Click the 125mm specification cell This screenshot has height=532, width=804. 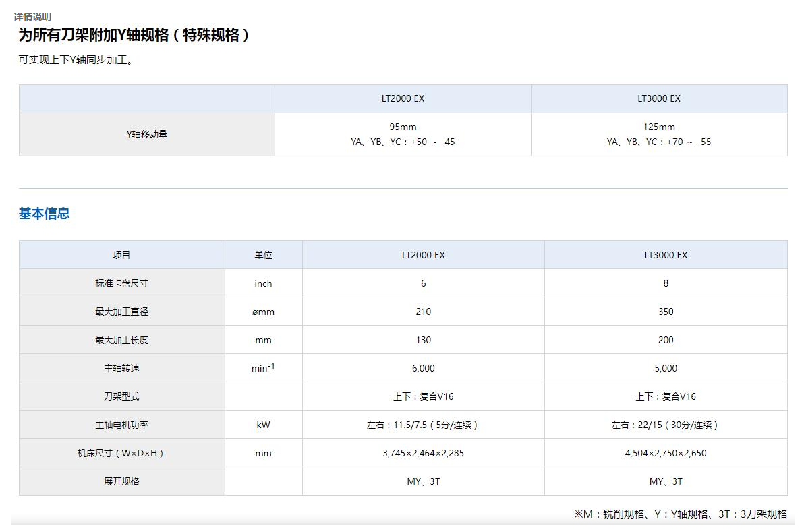click(658, 127)
